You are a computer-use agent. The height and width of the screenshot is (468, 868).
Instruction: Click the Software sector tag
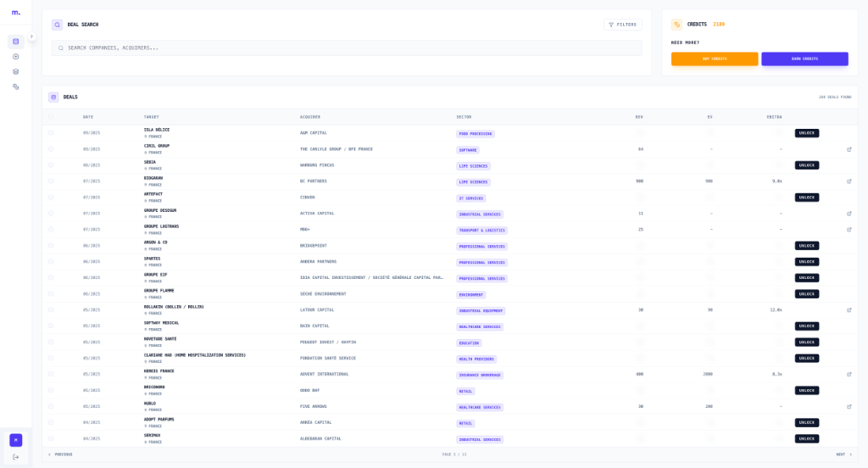click(x=468, y=150)
